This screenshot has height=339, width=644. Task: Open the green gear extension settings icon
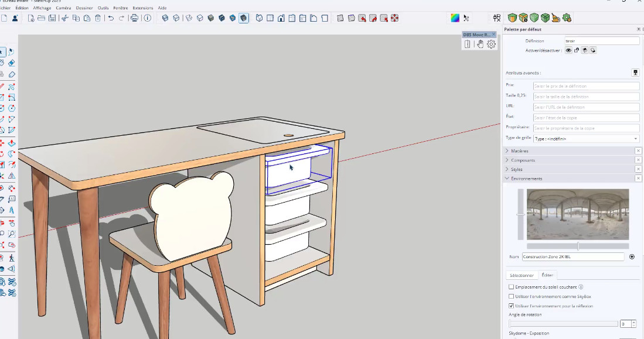point(567,18)
